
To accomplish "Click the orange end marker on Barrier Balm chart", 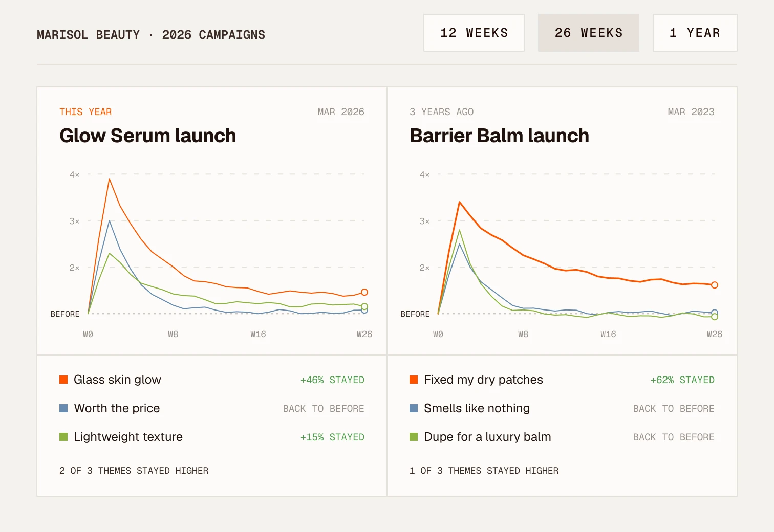I will [x=715, y=285].
